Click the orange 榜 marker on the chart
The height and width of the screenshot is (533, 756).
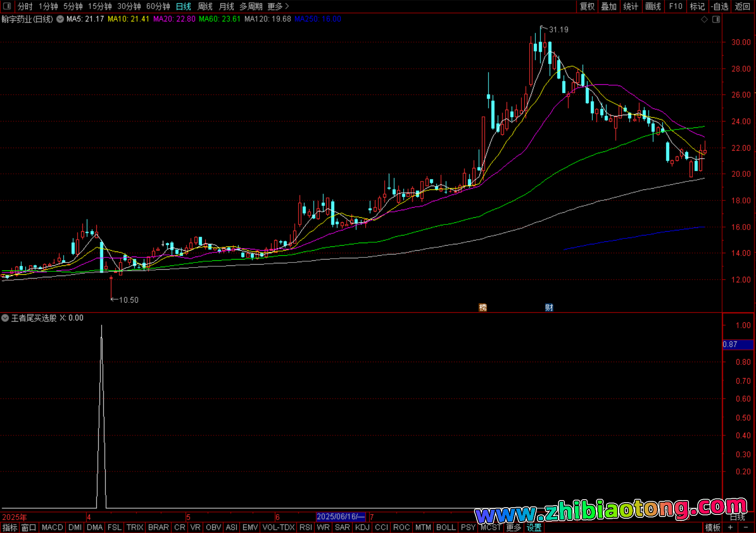click(483, 307)
